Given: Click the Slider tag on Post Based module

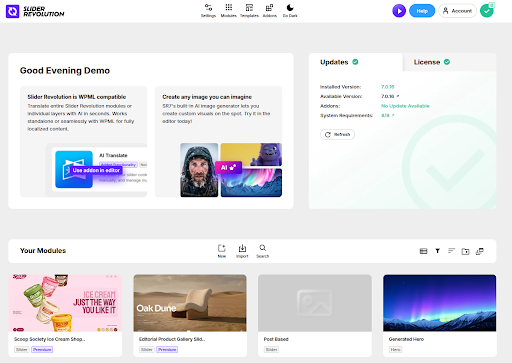Looking at the screenshot, I should (x=271, y=350).
